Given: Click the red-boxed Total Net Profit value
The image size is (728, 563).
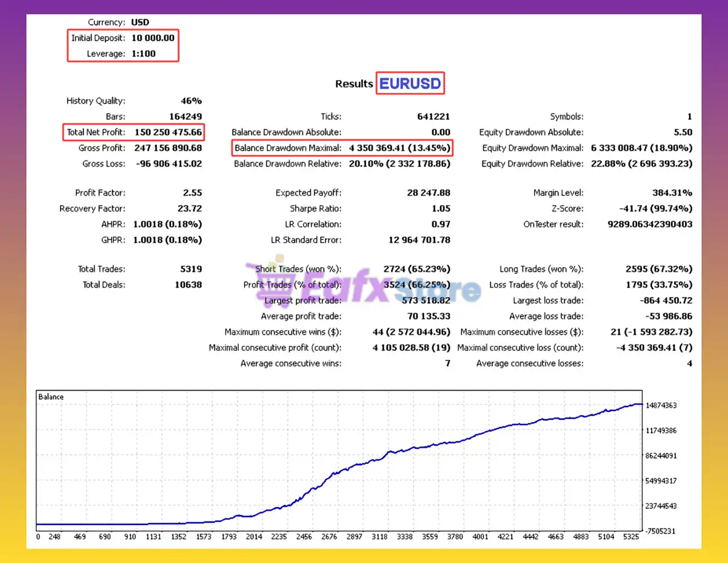Looking at the screenshot, I should 168,132.
